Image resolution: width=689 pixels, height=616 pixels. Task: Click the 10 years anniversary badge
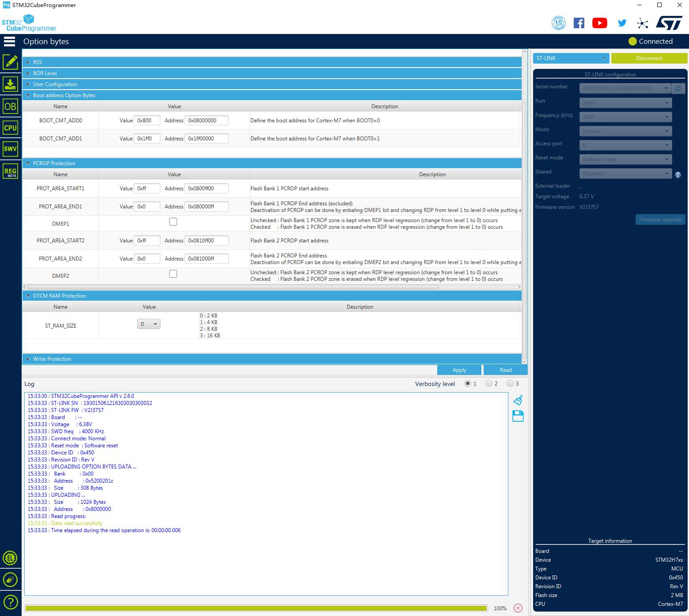(x=559, y=23)
